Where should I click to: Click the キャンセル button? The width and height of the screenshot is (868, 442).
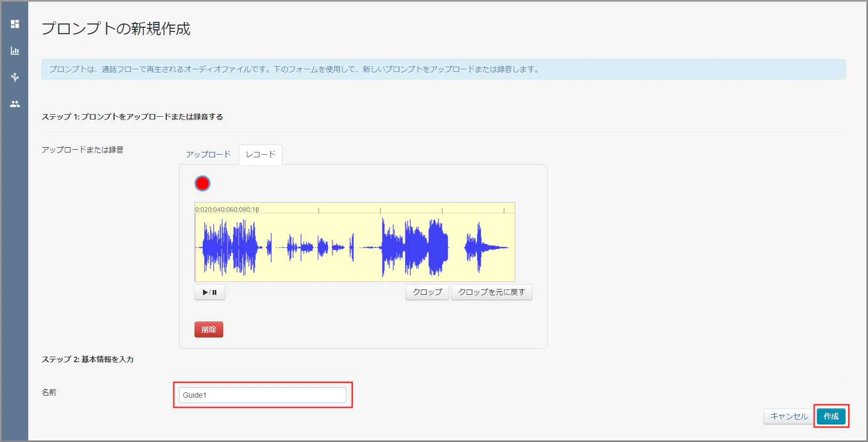point(789,416)
